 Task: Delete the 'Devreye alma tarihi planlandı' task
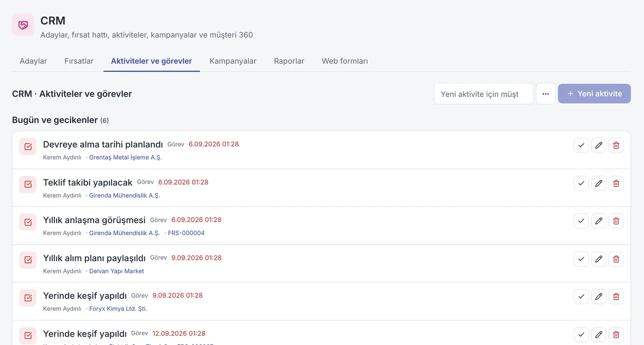coord(616,145)
